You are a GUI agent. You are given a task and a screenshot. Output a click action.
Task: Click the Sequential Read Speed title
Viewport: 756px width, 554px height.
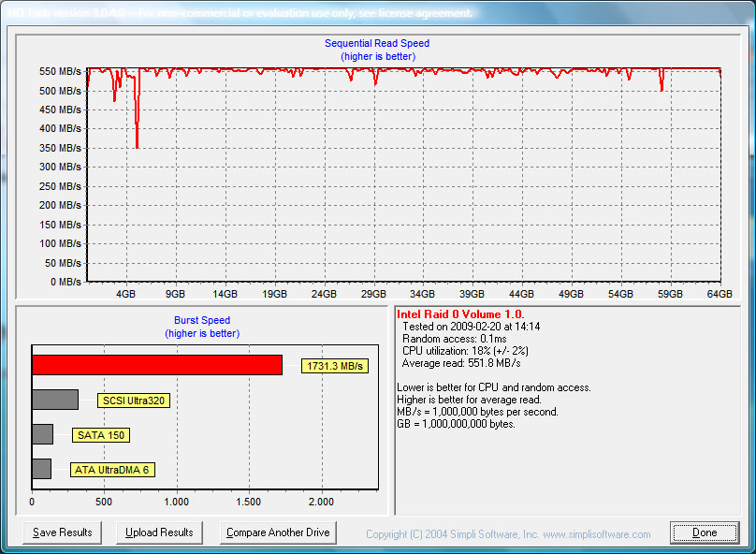pos(377,43)
